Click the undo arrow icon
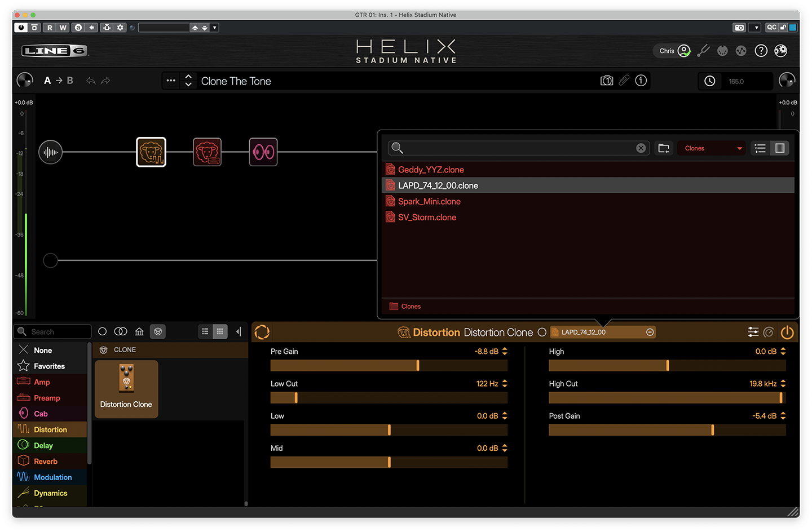The height and width of the screenshot is (532, 812). pos(91,81)
